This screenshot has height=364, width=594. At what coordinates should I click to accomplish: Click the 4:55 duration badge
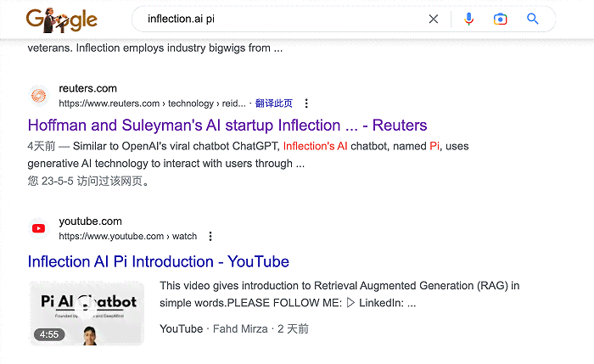pyautogui.click(x=49, y=334)
